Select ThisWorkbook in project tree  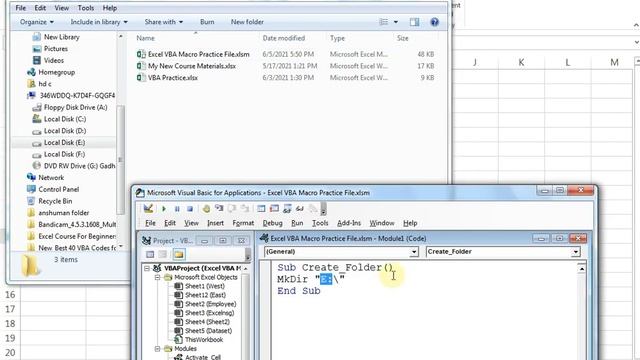pyautogui.click(x=204, y=340)
